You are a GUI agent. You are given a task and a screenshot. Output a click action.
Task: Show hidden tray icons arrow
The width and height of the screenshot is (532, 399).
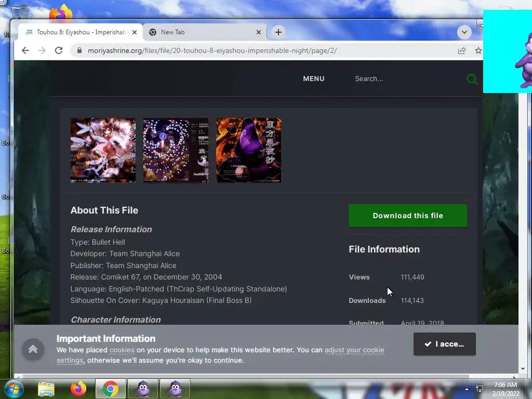[x=467, y=389]
